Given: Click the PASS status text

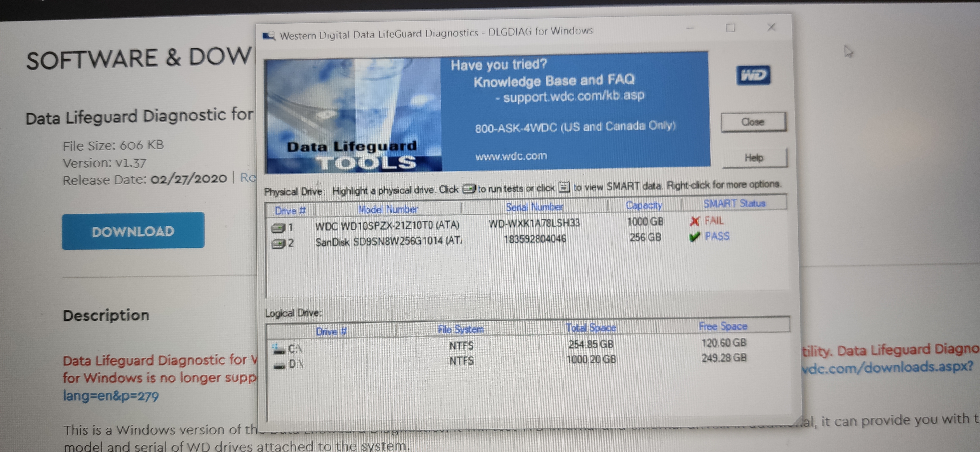Looking at the screenshot, I should (717, 237).
